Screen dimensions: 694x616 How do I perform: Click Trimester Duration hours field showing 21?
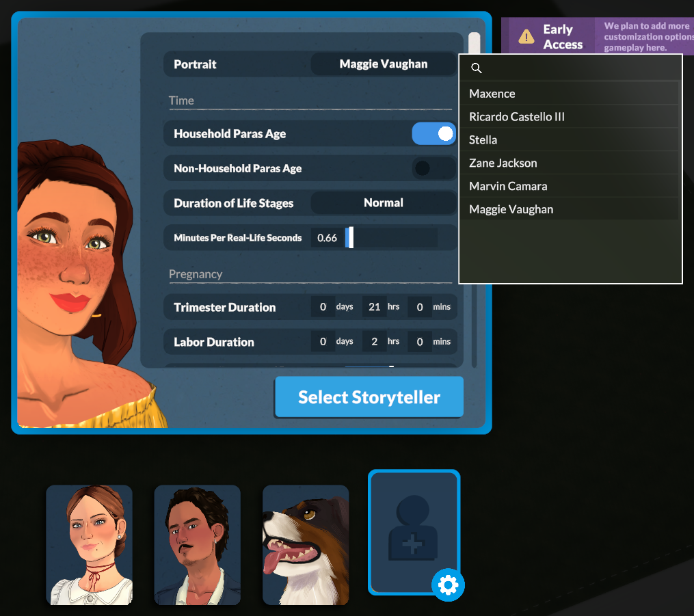[x=375, y=307]
